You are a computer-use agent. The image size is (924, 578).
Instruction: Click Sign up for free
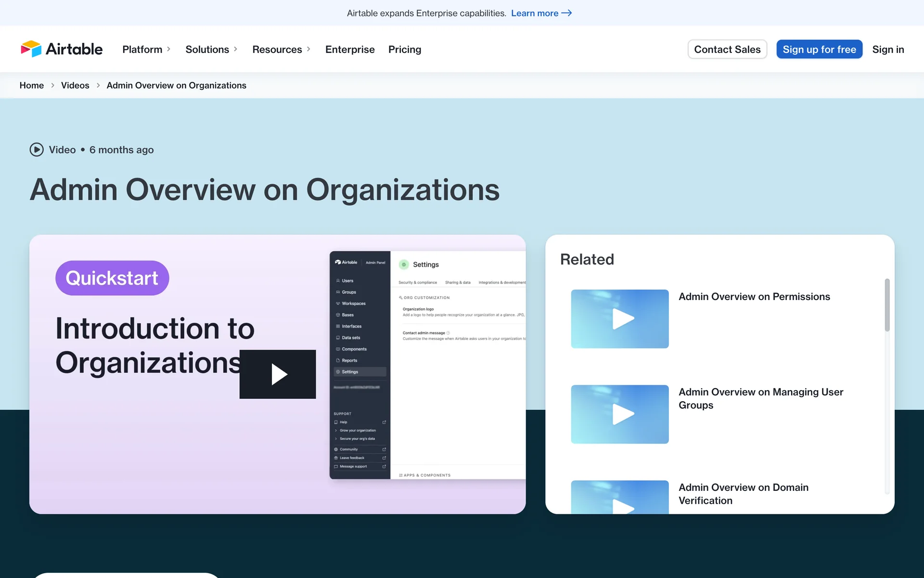coord(819,49)
